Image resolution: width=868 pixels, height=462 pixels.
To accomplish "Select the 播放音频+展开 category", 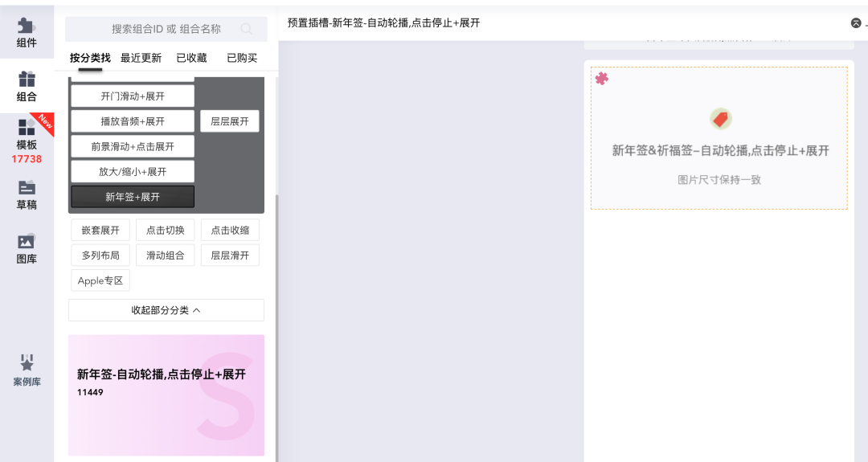I will [x=133, y=121].
